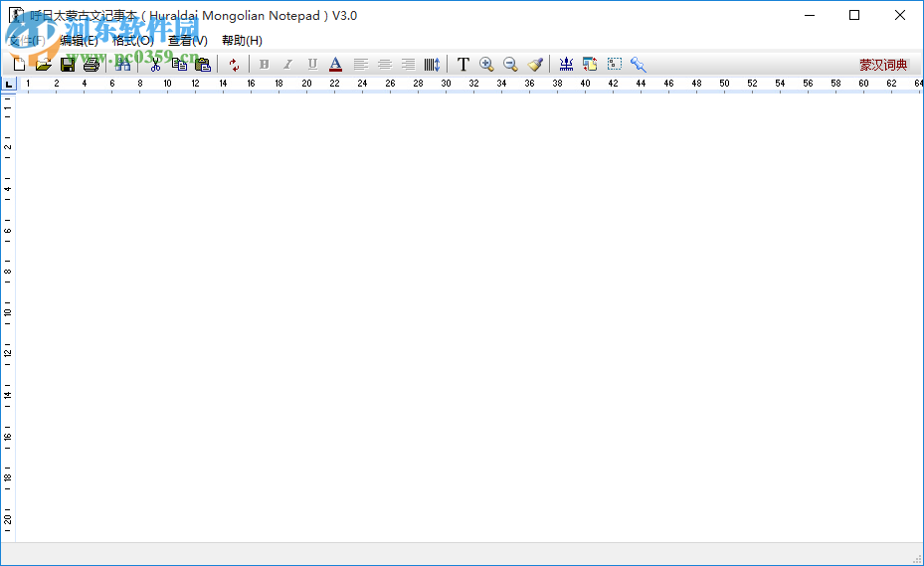Paste clipboard with the paste icon
This screenshot has width=924, height=566.
point(203,65)
